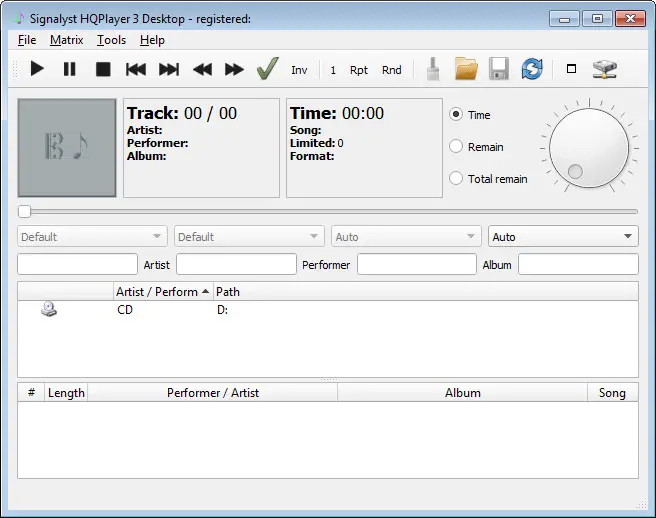Select the CD drive icon in library

pos(49,309)
